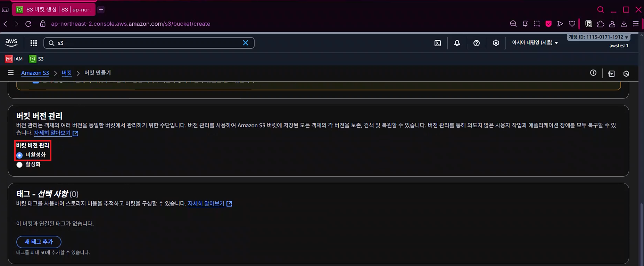The image size is (644, 266).
Task: Open the browser profile icon
Action: [612, 24]
